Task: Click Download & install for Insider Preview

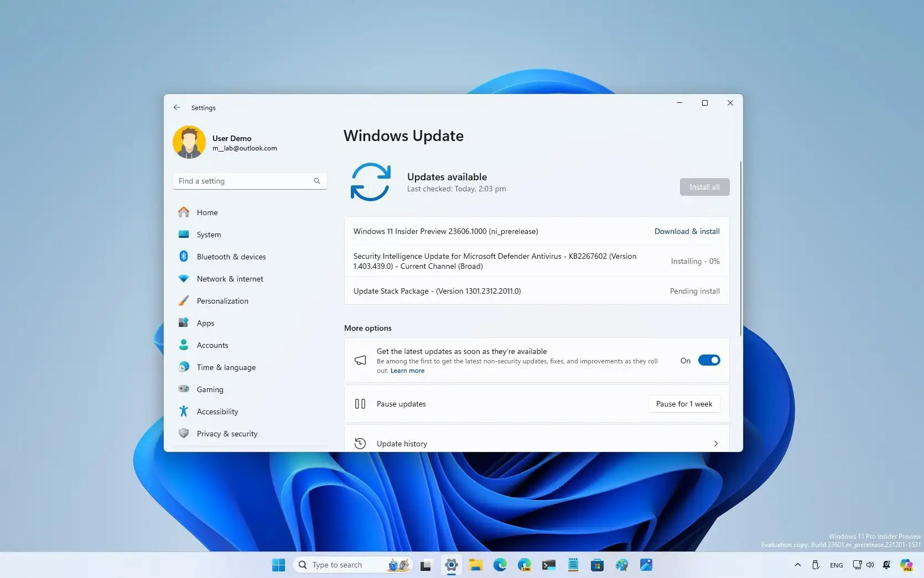Action: (x=687, y=231)
